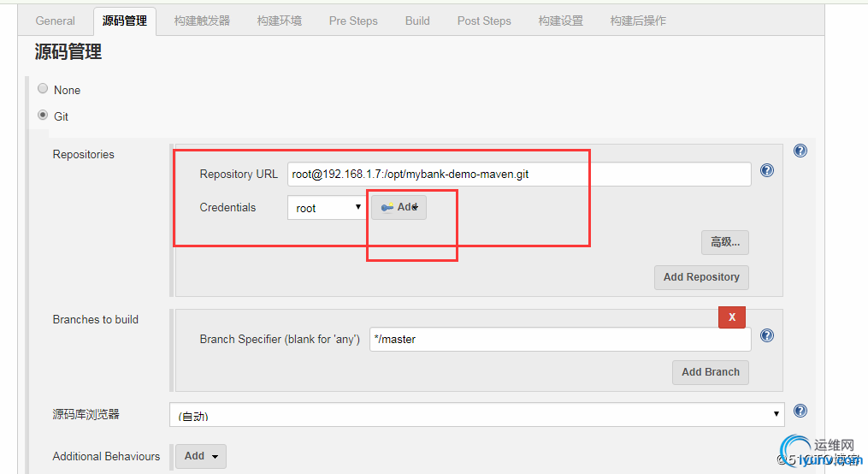
Task: Switch to the 构建环境 tab
Action: click(x=280, y=21)
